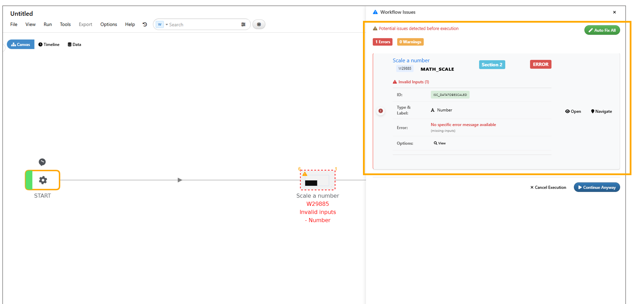Open the Run menu
This screenshot has height=304, width=644.
48,24
